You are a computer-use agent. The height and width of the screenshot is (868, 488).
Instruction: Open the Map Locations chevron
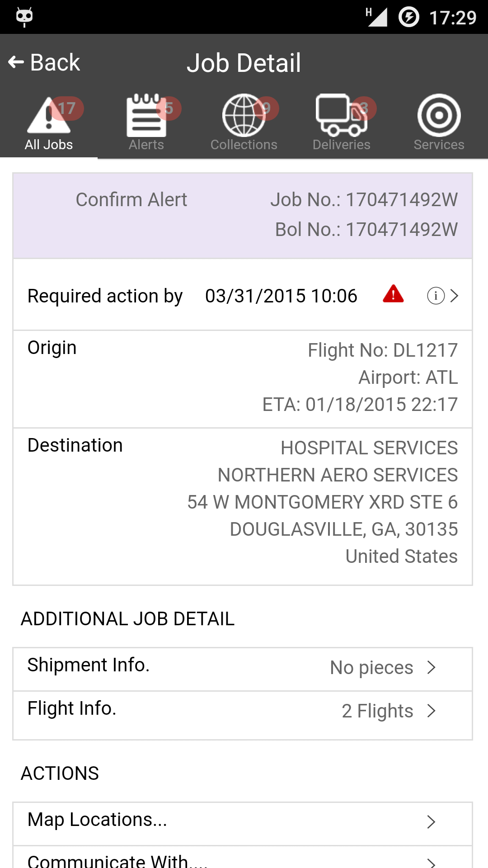(x=432, y=822)
